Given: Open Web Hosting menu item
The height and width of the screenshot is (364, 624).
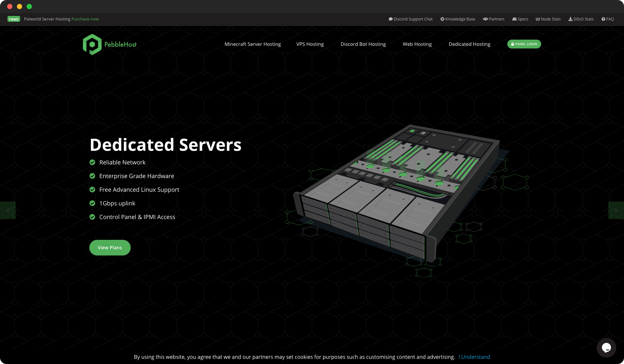Looking at the screenshot, I should [417, 44].
